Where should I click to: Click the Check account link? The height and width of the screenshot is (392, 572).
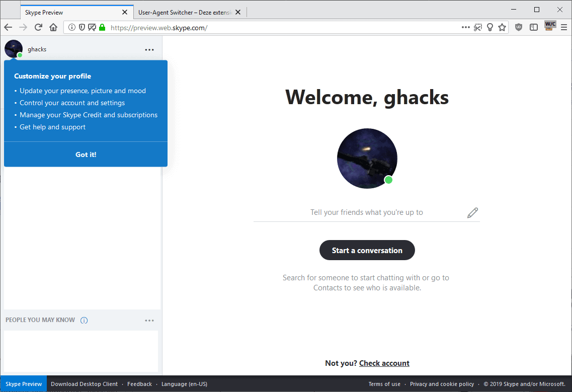pyautogui.click(x=384, y=363)
